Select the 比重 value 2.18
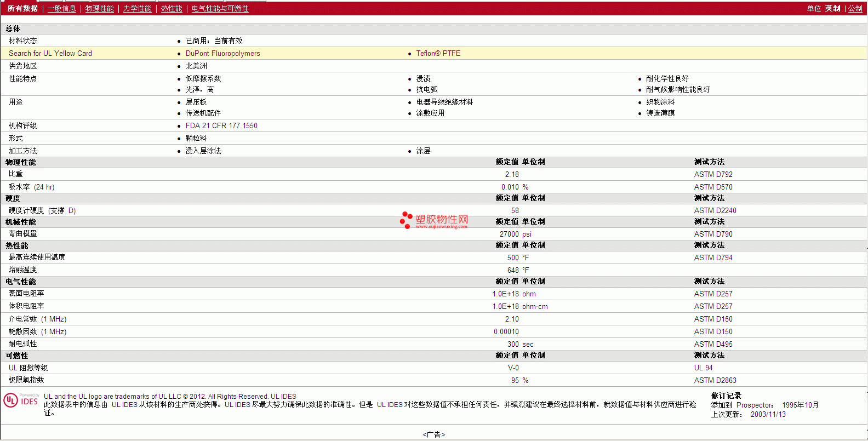868x441 pixels. click(x=512, y=175)
